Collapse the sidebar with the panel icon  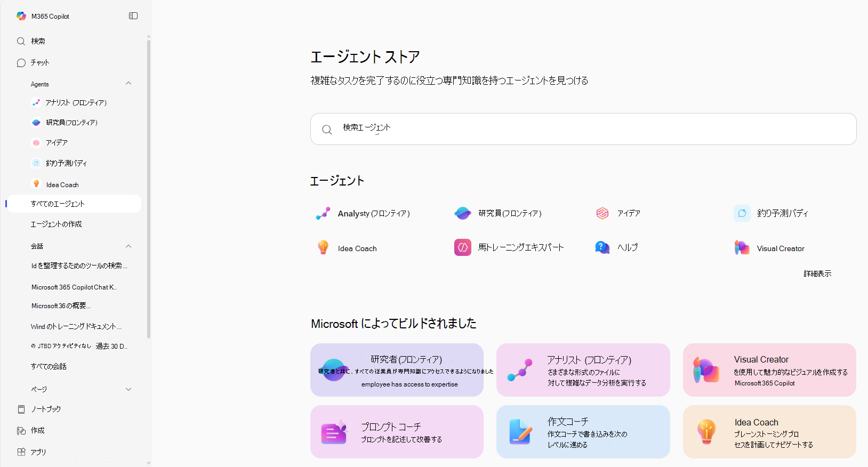coord(133,16)
